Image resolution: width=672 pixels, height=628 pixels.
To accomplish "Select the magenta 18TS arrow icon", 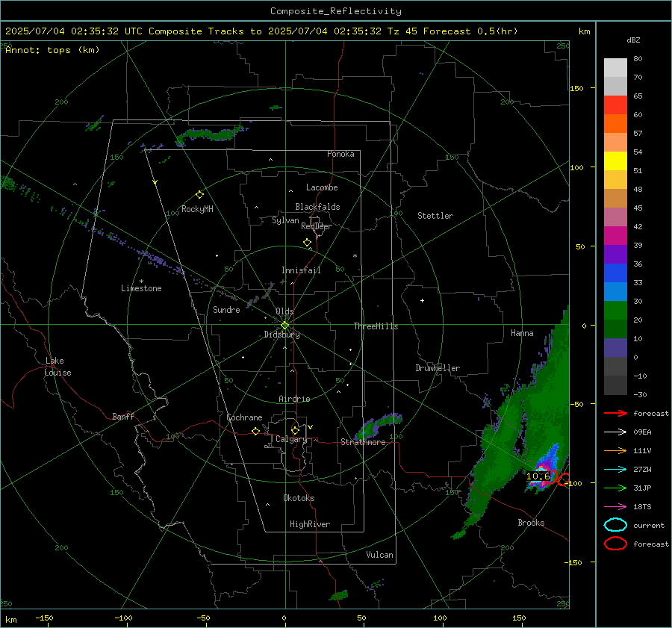I will pyautogui.click(x=615, y=507).
